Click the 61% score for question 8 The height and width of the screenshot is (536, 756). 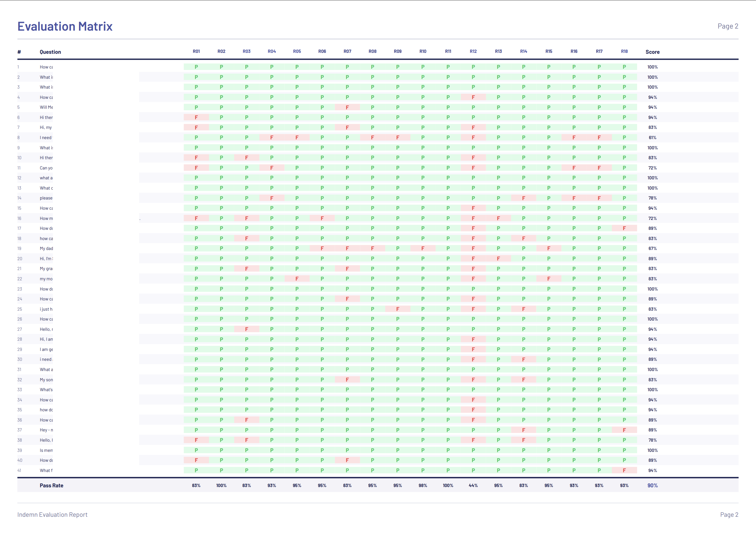pos(653,138)
